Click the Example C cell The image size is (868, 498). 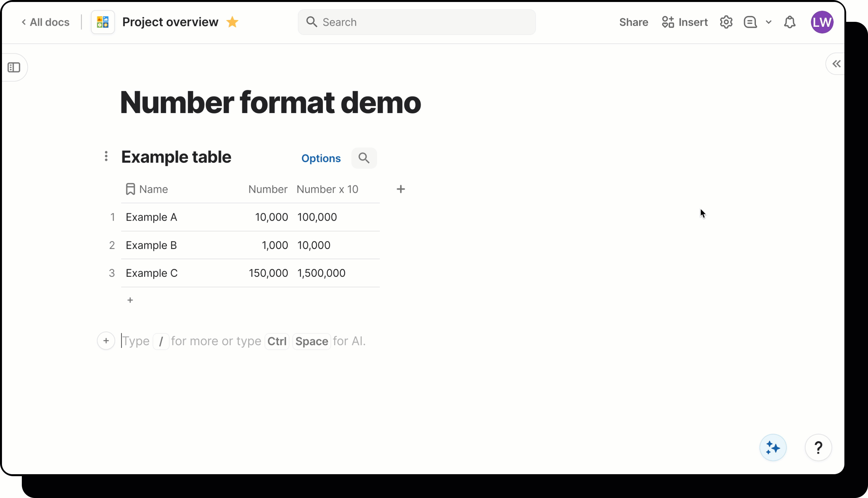point(152,273)
